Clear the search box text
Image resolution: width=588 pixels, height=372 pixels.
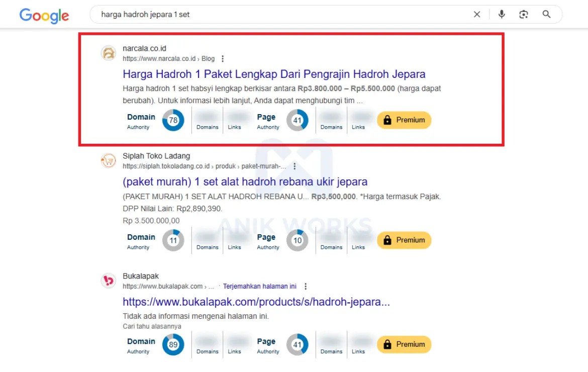pos(477,15)
